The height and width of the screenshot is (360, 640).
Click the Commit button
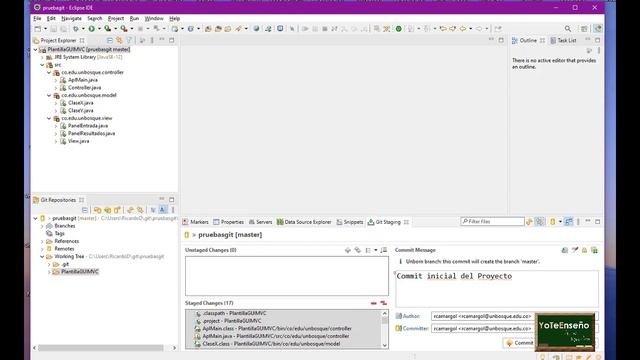519,343
